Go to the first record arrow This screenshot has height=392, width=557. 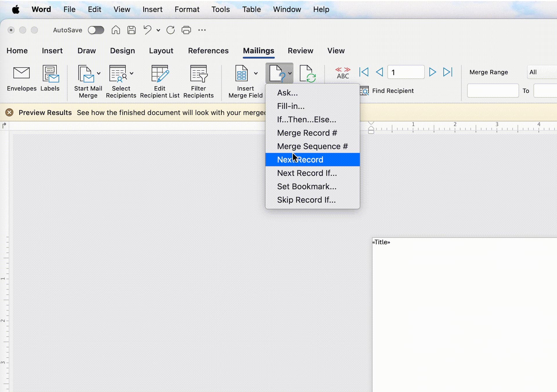(364, 72)
